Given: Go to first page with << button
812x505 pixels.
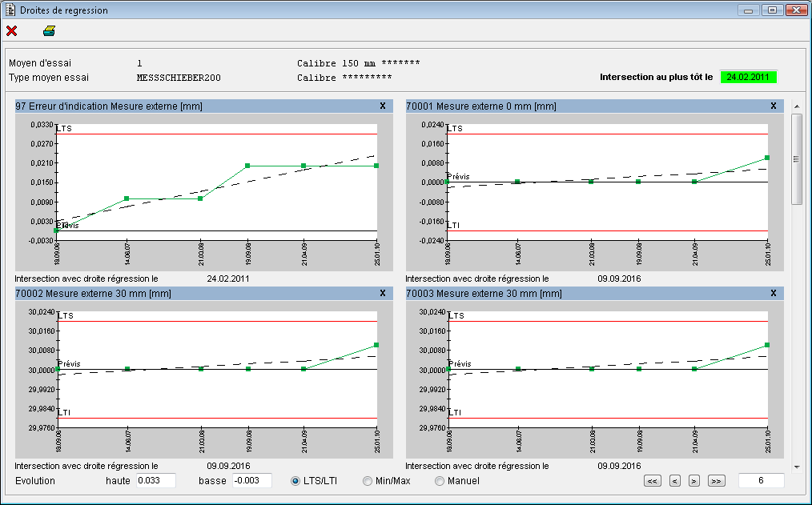Looking at the screenshot, I should click(653, 481).
